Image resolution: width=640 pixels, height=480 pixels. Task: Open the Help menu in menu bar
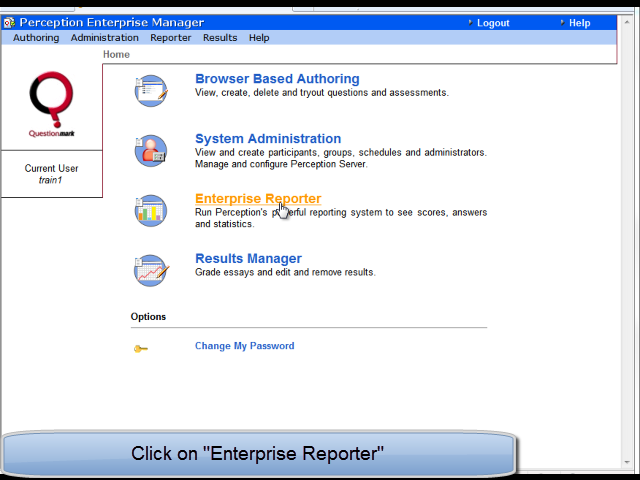259,38
